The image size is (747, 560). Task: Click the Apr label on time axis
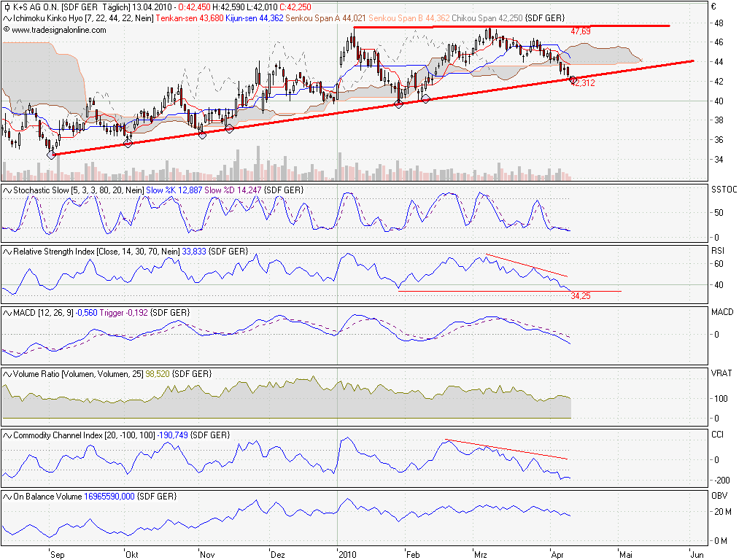point(557,555)
